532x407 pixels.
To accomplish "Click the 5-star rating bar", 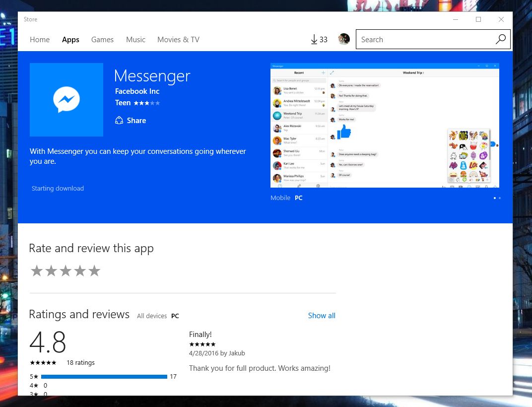I will [x=104, y=377].
